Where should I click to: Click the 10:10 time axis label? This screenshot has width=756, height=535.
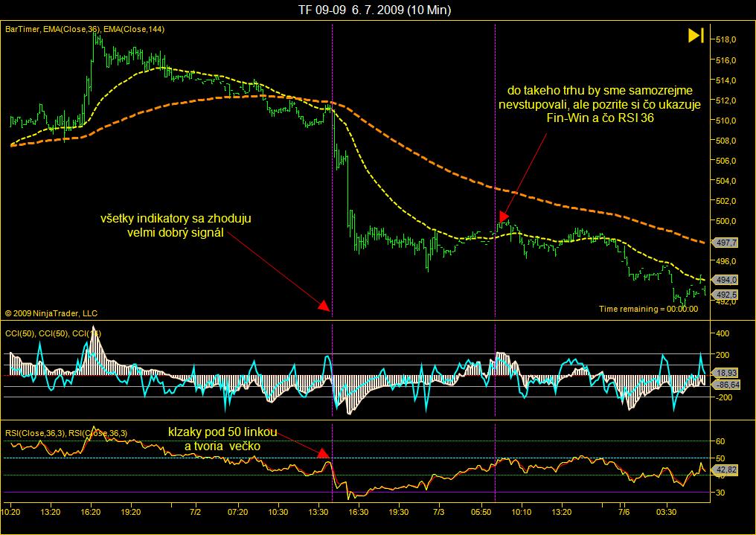click(x=521, y=512)
